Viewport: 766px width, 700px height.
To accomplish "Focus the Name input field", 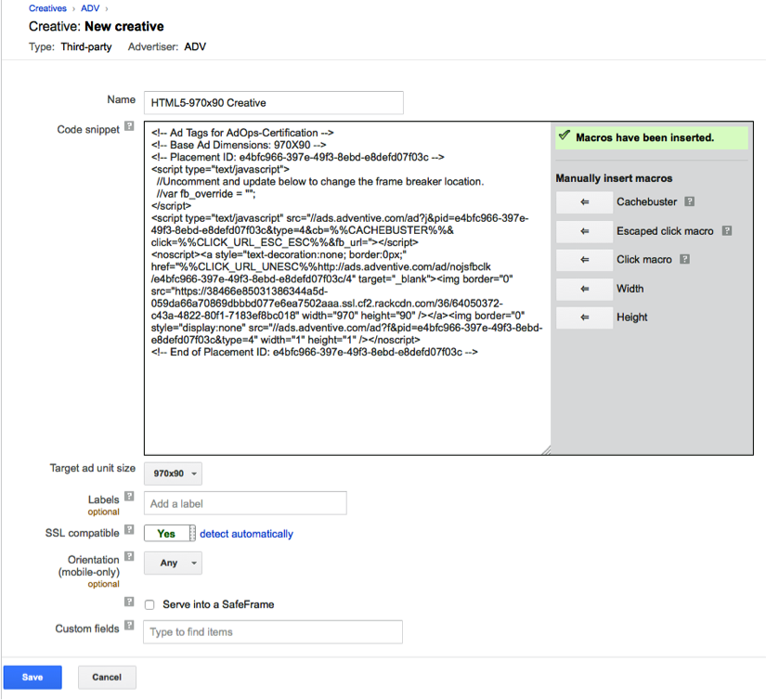I will 274,102.
